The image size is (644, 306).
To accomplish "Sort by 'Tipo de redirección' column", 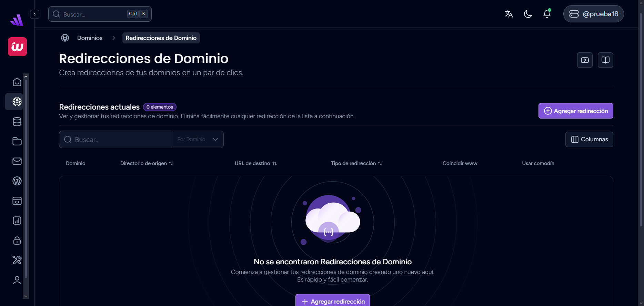I will pyautogui.click(x=356, y=163).
